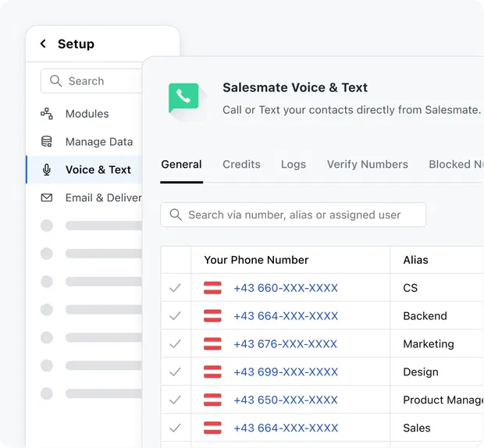The height and width of the screenshot is (448, 484).
Task: Click the Email & Delivery envelope icon
Action: coord(47,197)
